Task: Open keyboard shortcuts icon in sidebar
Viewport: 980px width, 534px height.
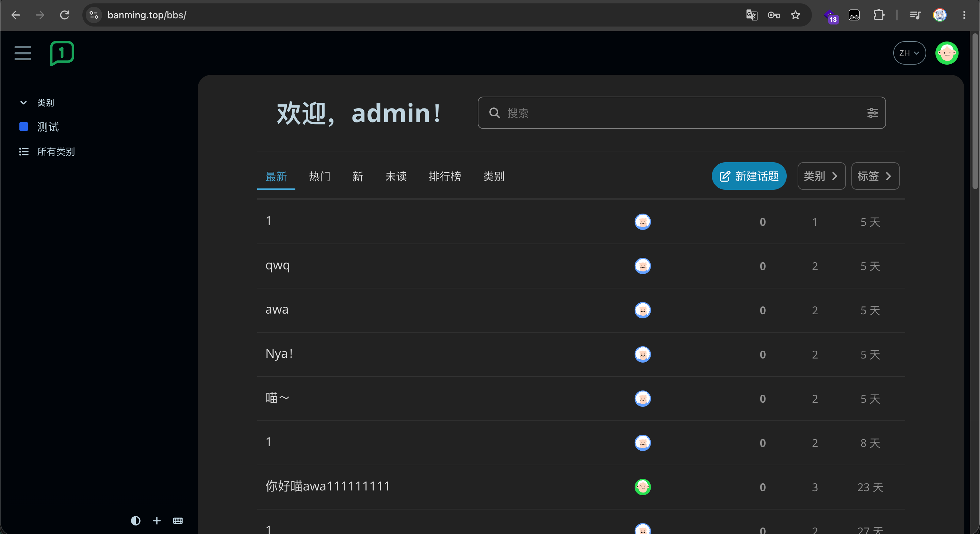Action: (178, 520)
